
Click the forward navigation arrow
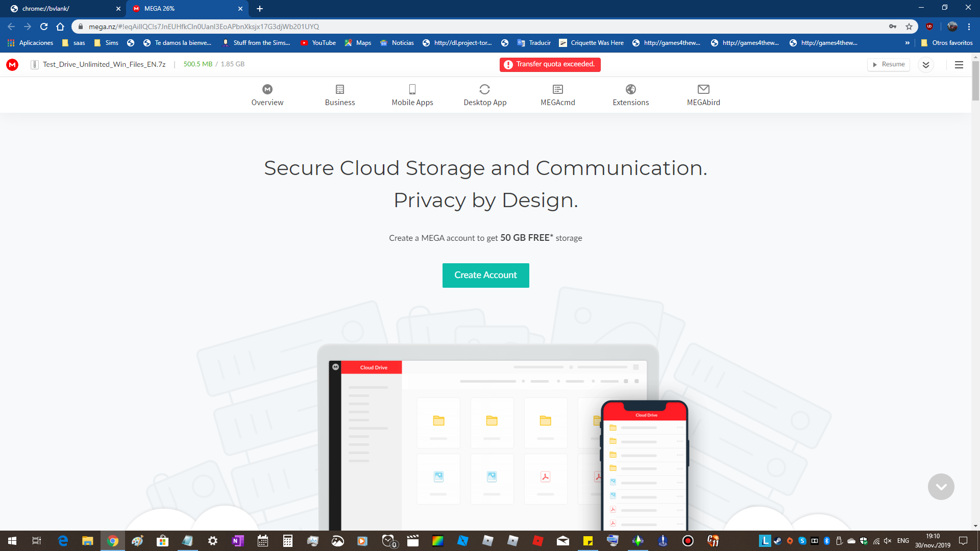[x=28, y=27]
